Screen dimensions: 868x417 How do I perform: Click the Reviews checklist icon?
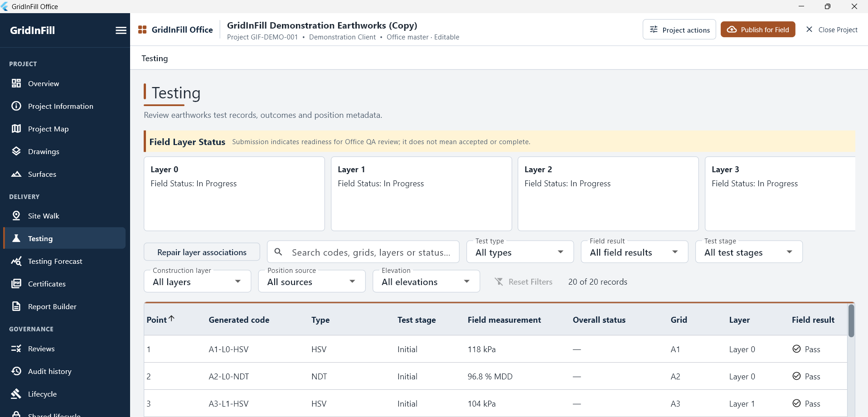coord(16,349)
